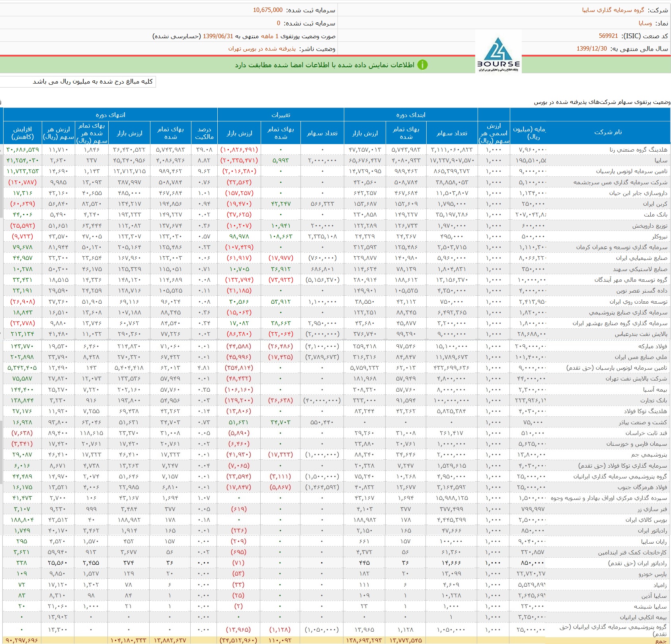Click company name گروه سرمایه گذاری سایپا in header

(x=613, y=10)
